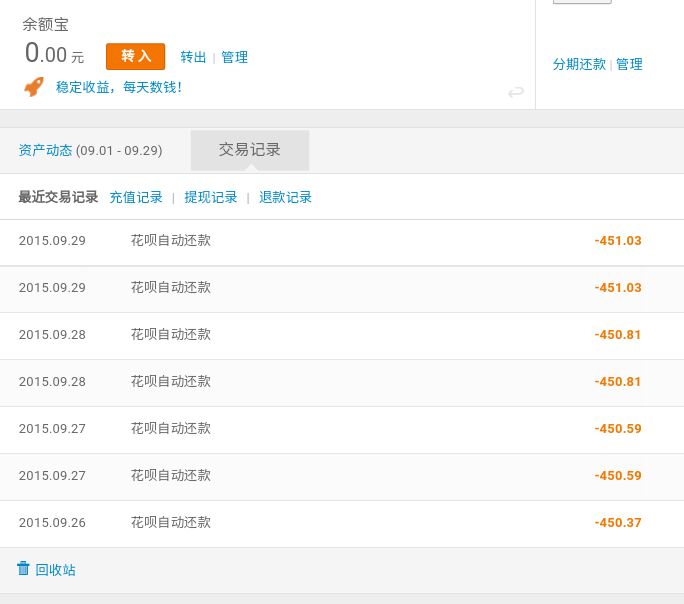Open the 分期还款 link
The width and height of the screenshot is (684, 604).
(x=579, y=64)
